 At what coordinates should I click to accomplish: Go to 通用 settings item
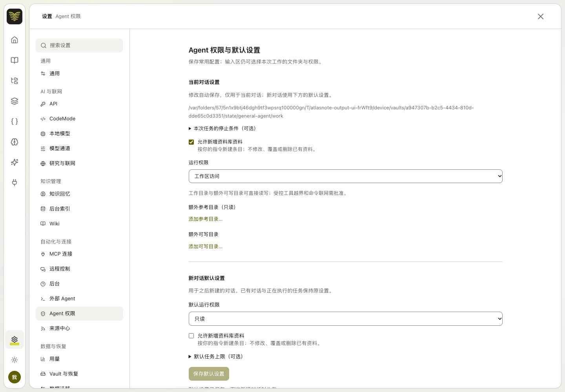tap(79, 74)
